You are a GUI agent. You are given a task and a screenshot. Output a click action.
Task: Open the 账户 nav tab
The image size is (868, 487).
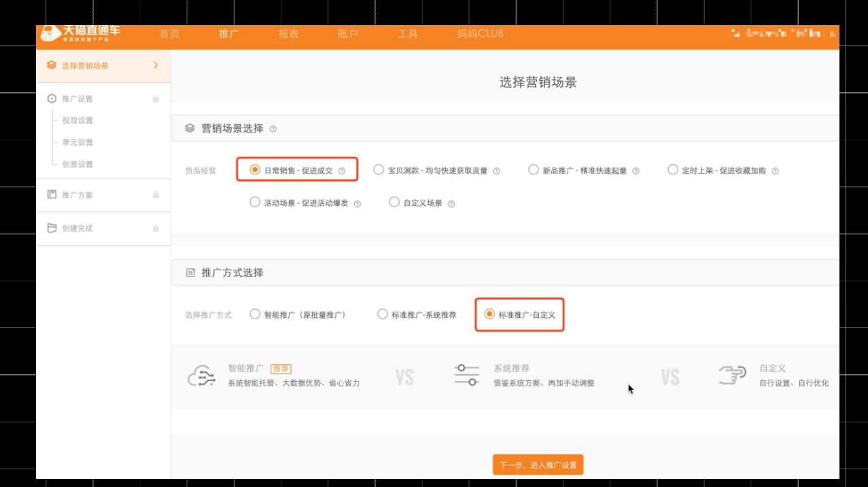click(348, 33)
